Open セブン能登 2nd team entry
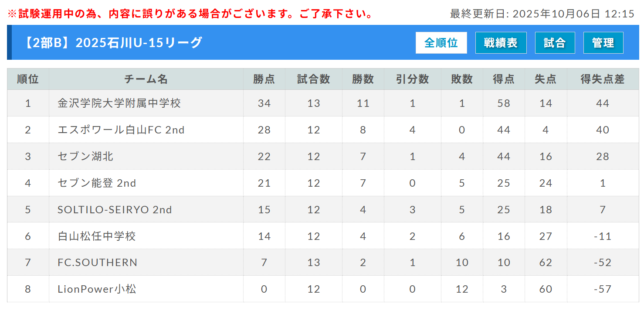 [x=97, y=183]
